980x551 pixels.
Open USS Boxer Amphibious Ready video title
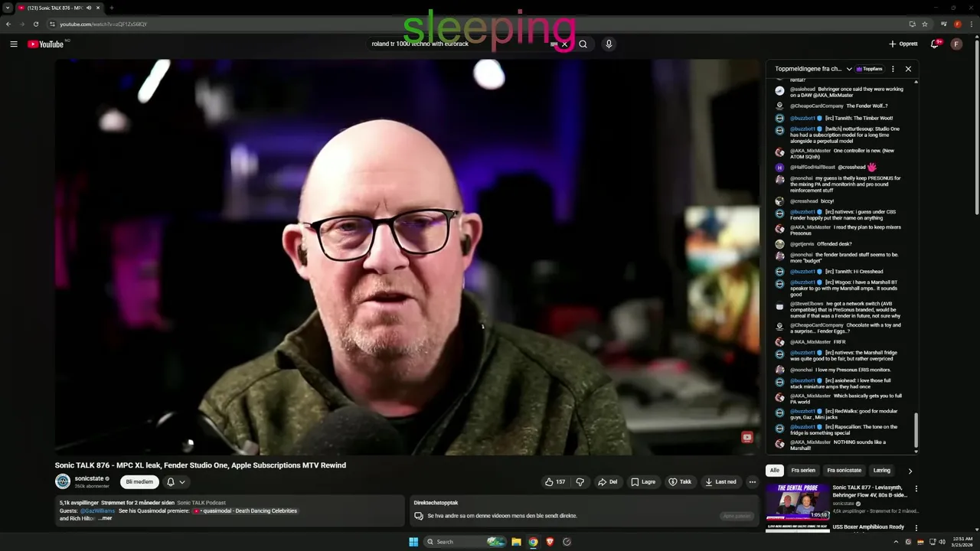pos(868,527)
